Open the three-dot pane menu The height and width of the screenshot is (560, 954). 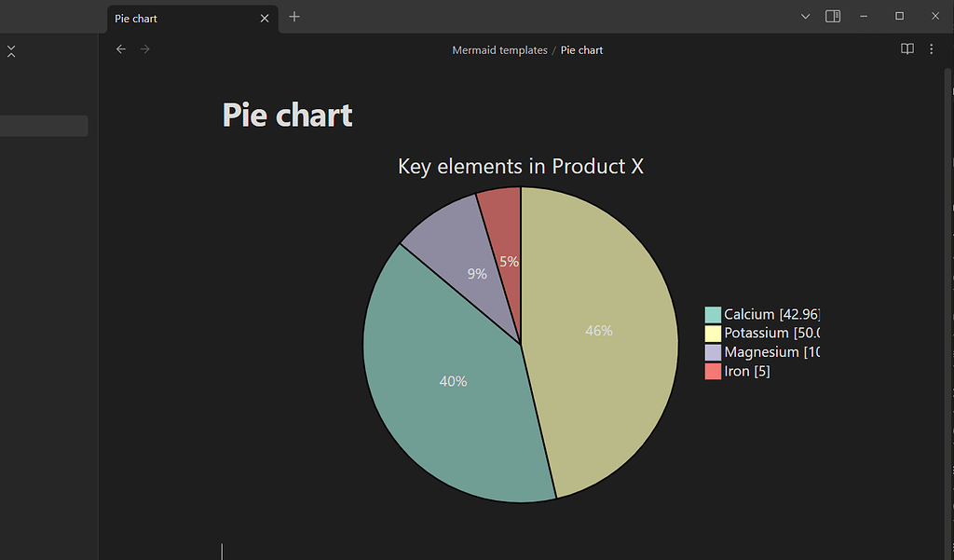point(931,48)
